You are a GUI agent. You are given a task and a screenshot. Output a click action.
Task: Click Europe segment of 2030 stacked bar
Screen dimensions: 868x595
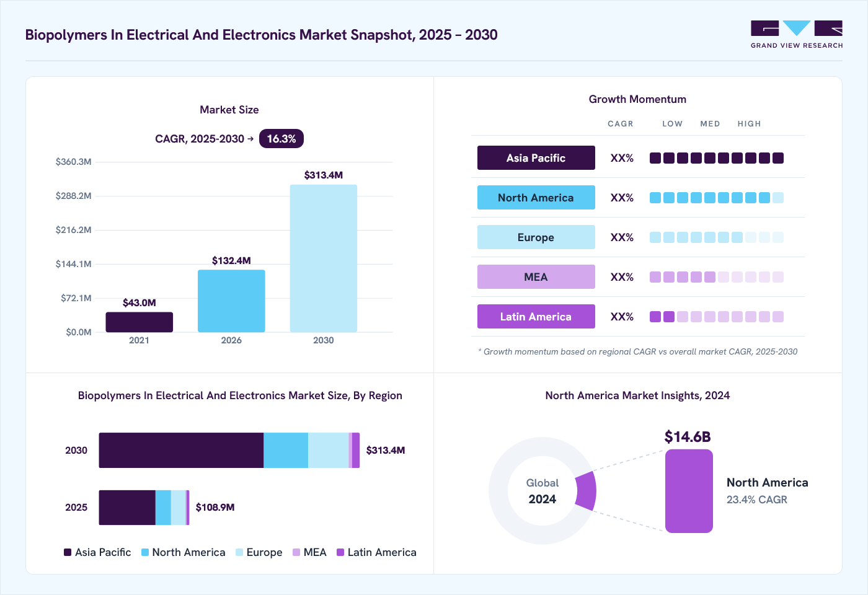pyautogui.click(x=329, y=451)
